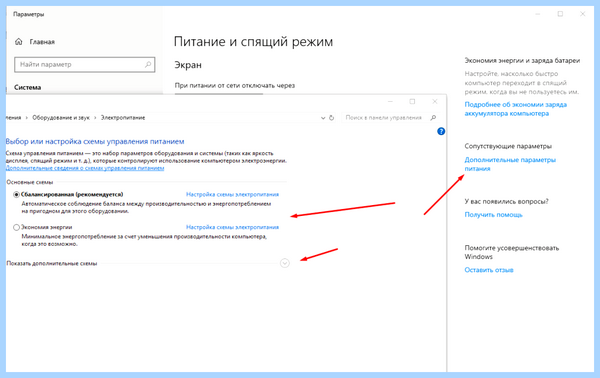Click the Главная label in Settings sidebar
The image size is (600, 378).
point(42,42)
